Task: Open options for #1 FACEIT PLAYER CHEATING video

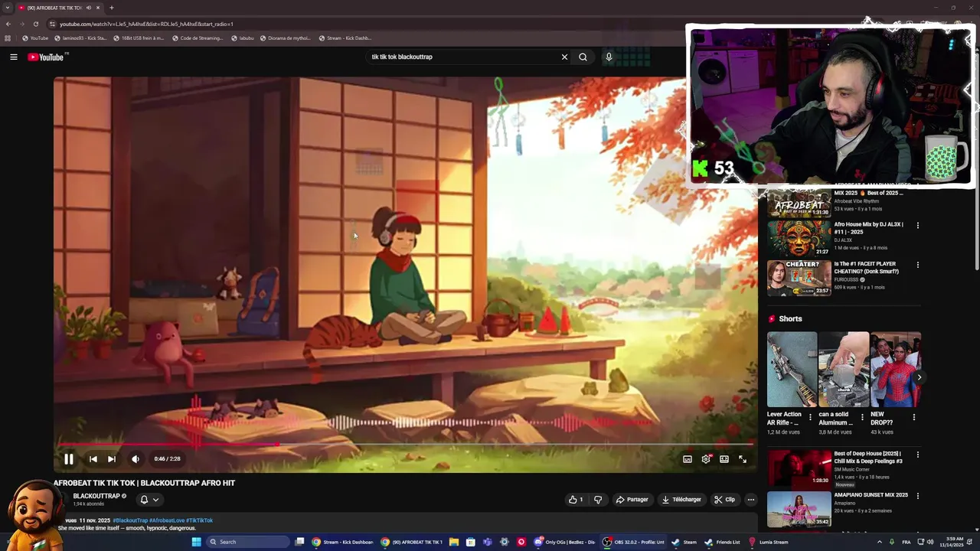Action: pyautogui.click(x=917, y=265)
